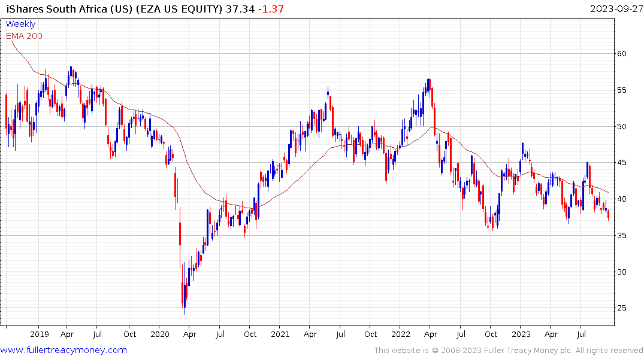Click the 'EZA US EQUITY' ticker text

(x=179, y=9)
